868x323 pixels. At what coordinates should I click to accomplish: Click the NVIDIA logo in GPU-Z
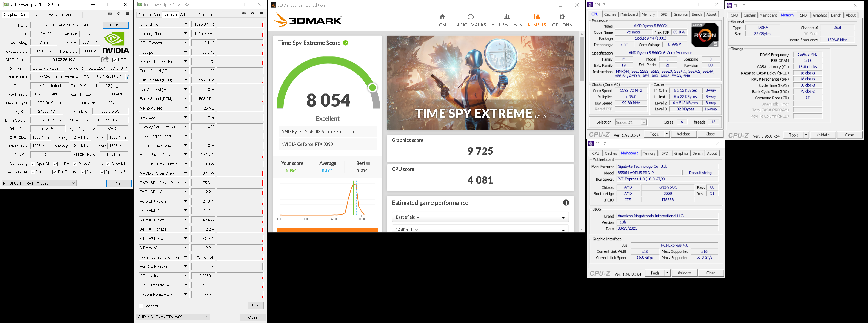click(x=116, y=43)
